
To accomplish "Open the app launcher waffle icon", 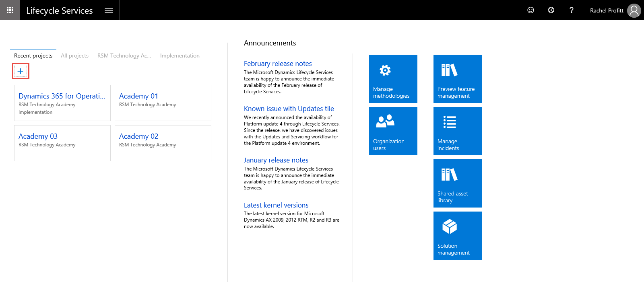I will [x=10, y=10].
